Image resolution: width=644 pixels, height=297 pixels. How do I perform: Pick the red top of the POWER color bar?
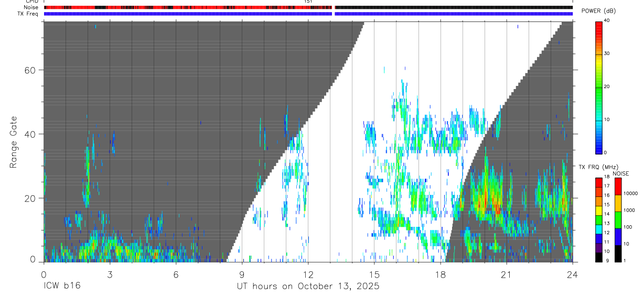tap(599, 26)
